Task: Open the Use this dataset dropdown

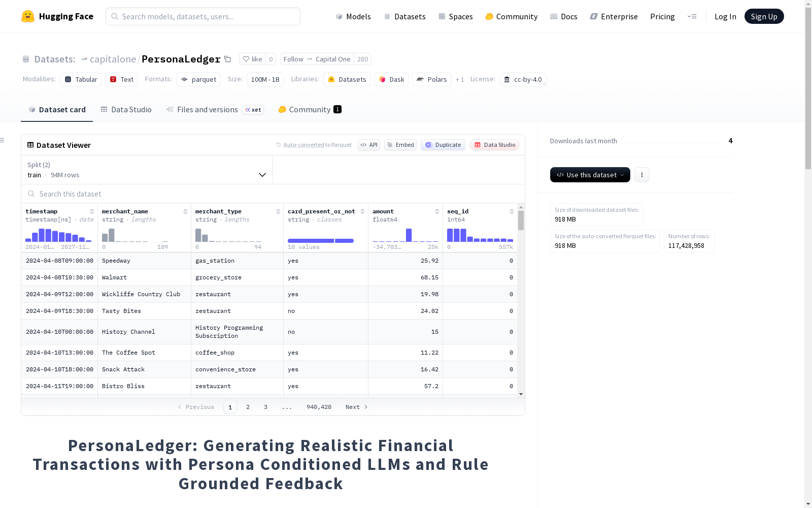Action: pos(590,175)
